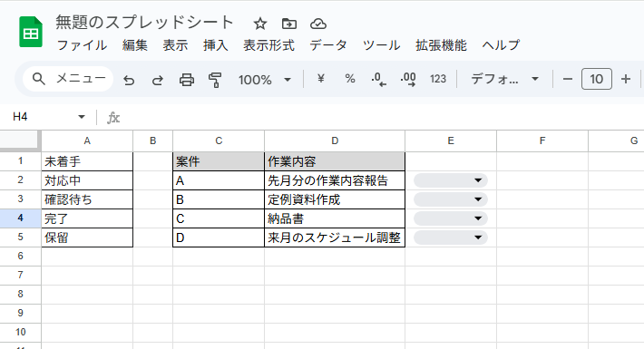The height and width of the screenshot is (349, 644).
Task: Decrease decimal places
Action: (378, 79)
